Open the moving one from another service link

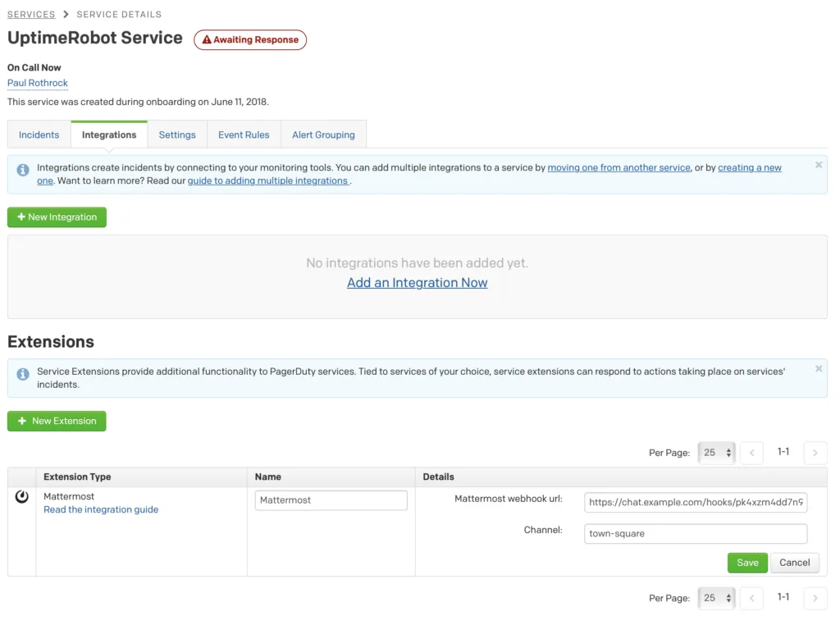(x=619, y=167)
